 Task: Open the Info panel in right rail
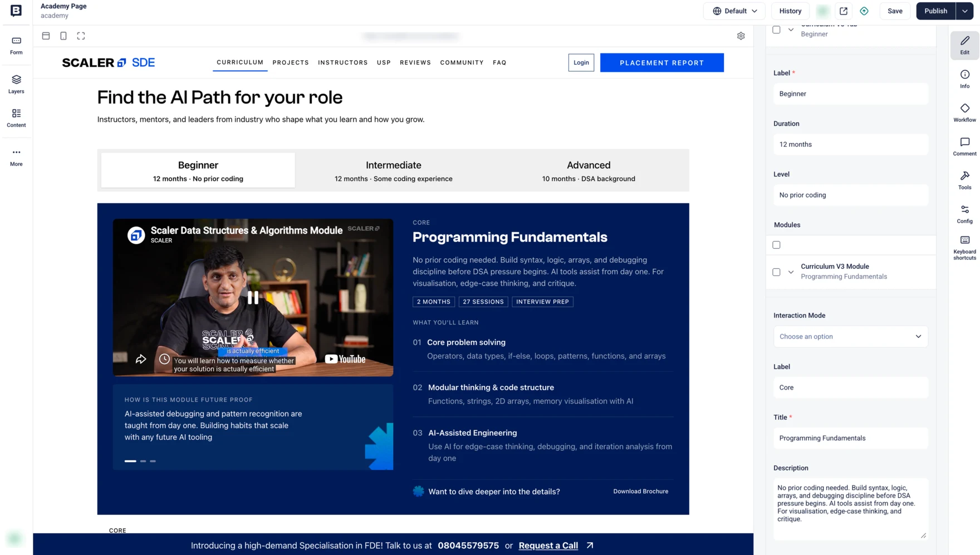point(965,79)
